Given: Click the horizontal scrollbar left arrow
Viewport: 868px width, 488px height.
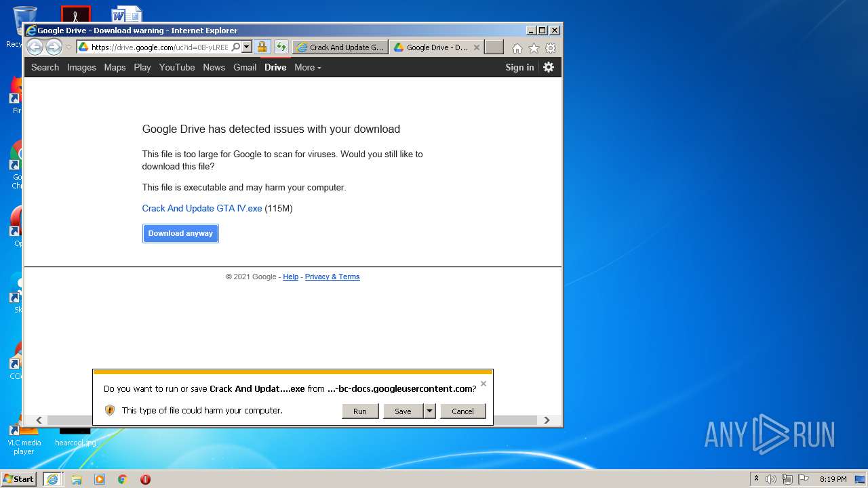Looking at the screenshot, I should (39, 420).
